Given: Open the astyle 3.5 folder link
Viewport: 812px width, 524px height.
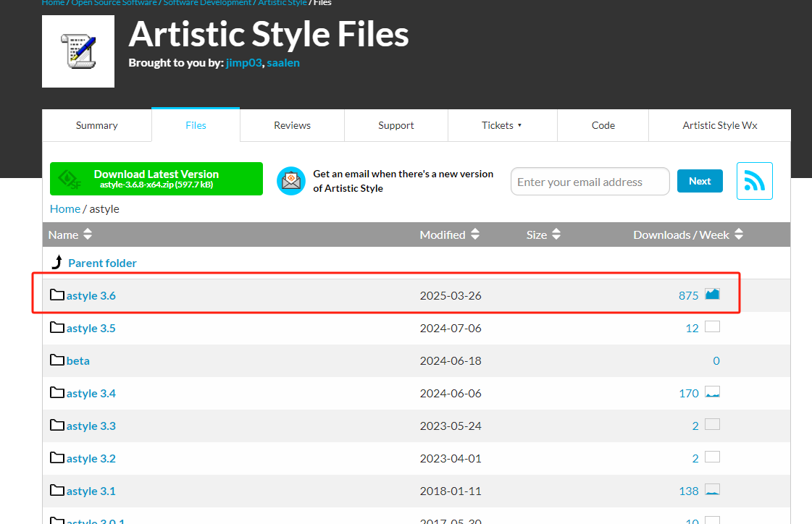Looking at the screenshot, I should (x=91, y=327).
